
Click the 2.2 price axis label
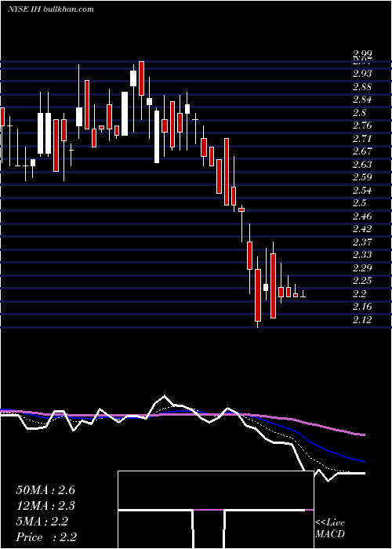(359, 294)
